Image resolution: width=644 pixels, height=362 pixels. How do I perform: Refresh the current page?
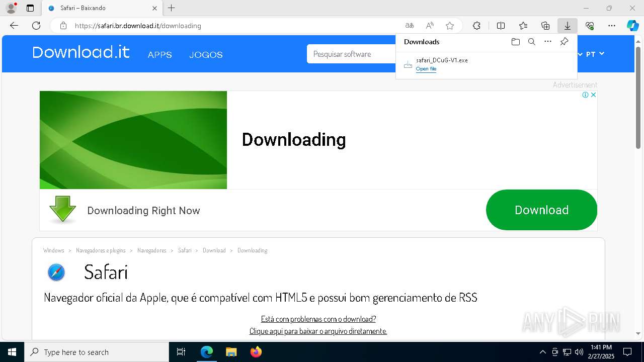click(36, 26)
